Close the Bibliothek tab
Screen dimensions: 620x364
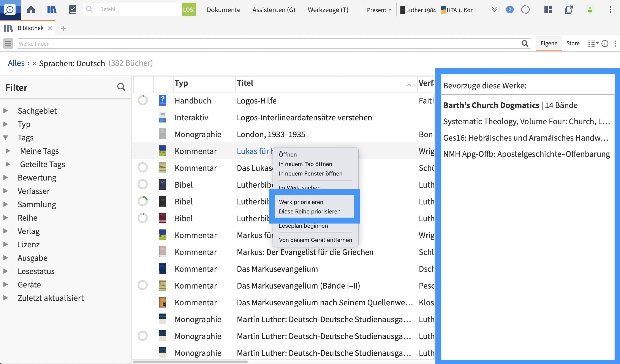click(x=50, y=28)
